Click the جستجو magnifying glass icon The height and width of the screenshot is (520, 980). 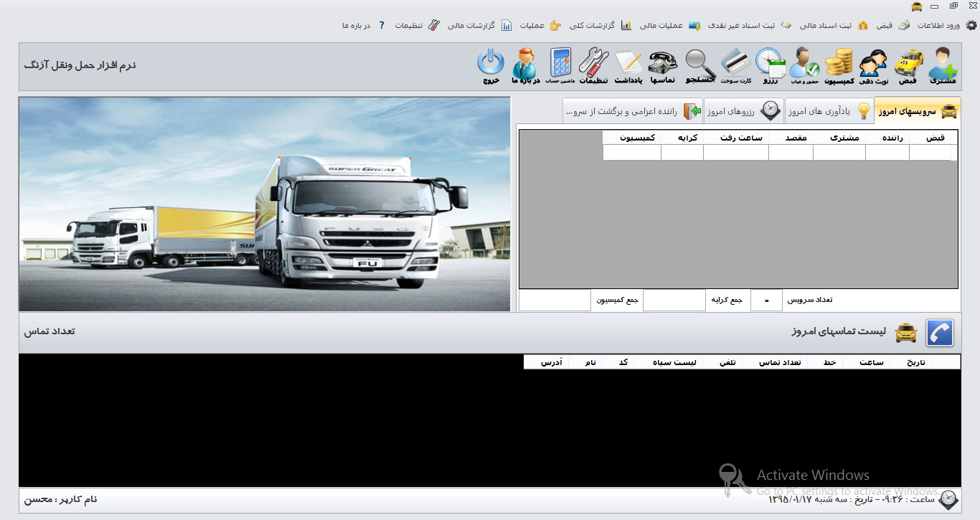701,66
